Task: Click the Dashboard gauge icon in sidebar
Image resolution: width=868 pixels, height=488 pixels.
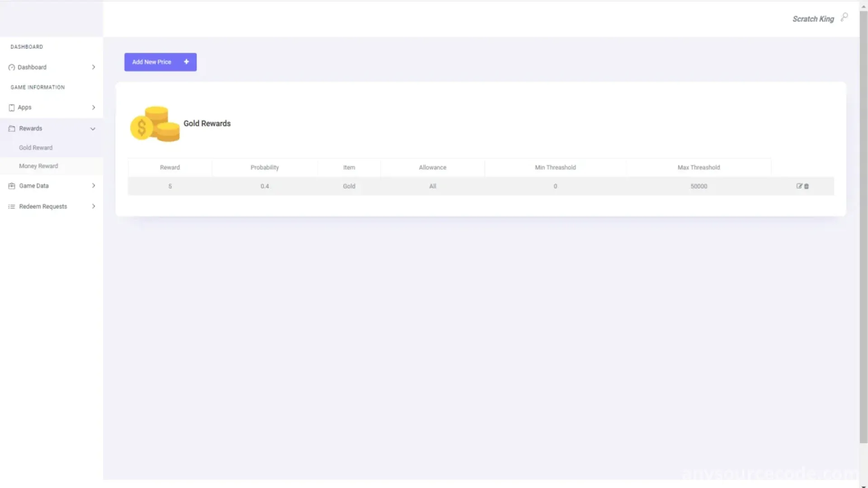Action: tap(12, 67)
